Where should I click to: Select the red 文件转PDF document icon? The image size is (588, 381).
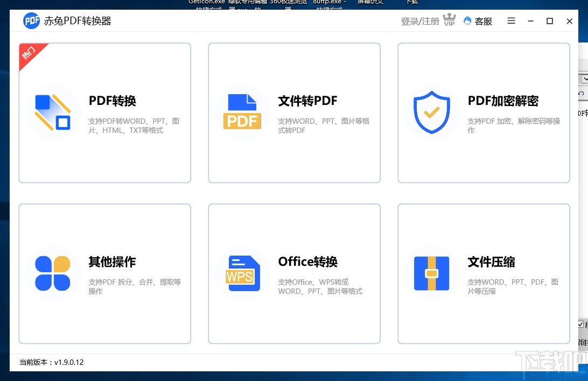242,112
